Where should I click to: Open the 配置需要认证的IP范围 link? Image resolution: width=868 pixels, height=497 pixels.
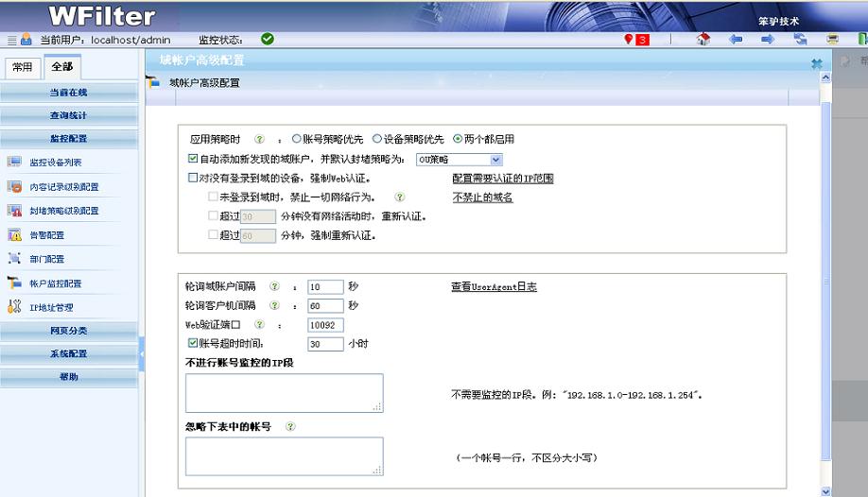pyautogui.click(x=502, y=178)
